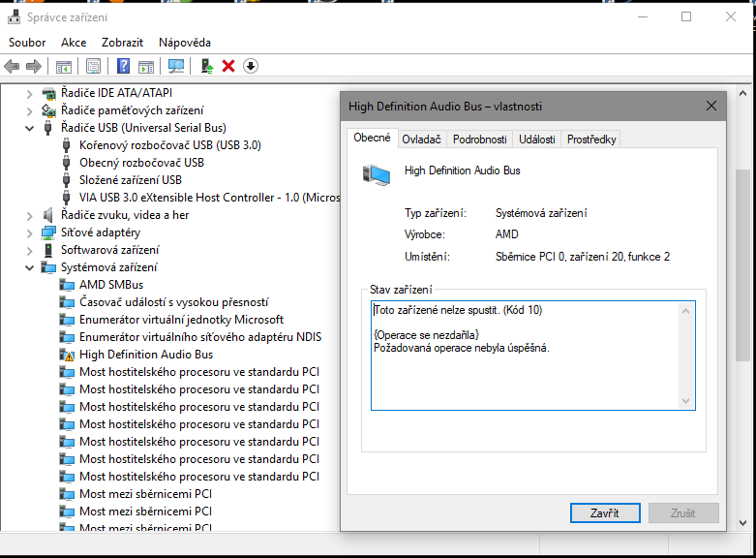Screen dimensions: 756x558
Task: Expand Řadiče zvuku, videa a her
Action: (x=29, y=216)
